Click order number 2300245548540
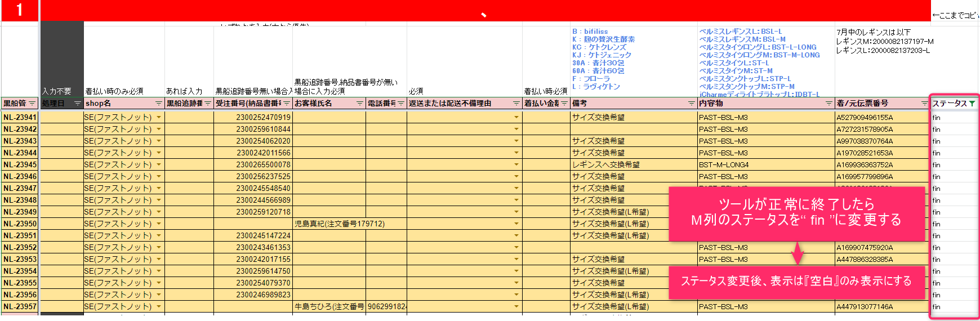 pos(263,188)
